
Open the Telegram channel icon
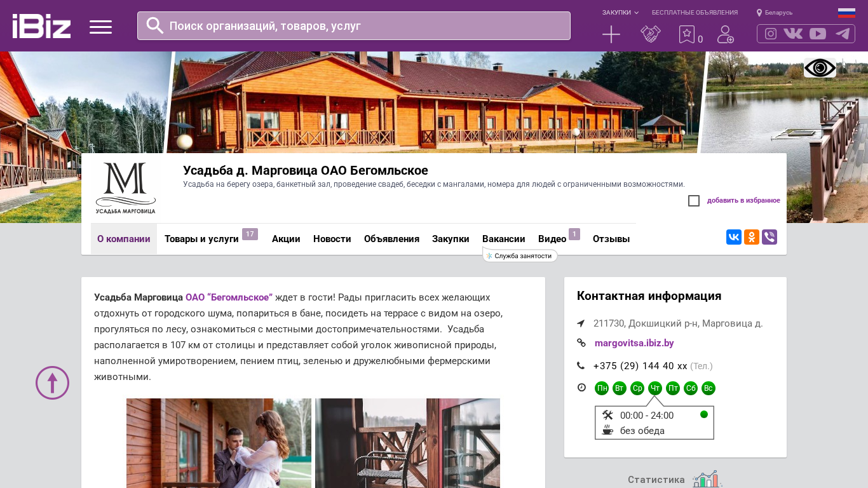[x=843, y=34]
